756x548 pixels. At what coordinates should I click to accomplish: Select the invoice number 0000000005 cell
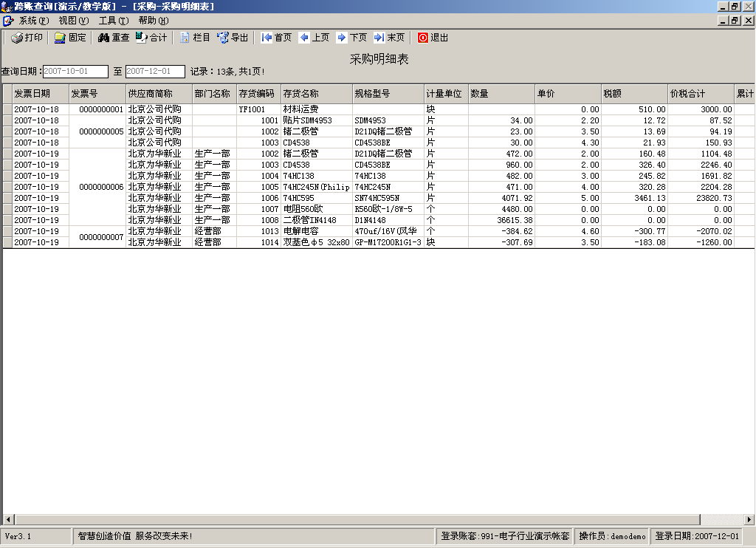pos(97,131)
